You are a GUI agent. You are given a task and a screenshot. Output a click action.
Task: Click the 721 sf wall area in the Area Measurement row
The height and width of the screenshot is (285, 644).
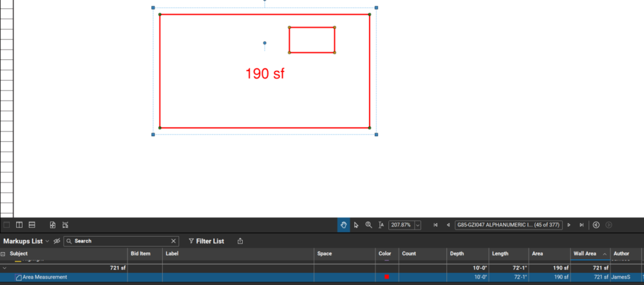pyautogui.click(x=601, y=277)
